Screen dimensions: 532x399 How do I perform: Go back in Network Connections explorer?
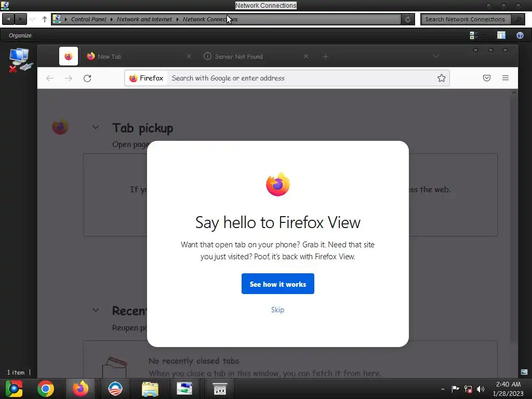[8, 19]
